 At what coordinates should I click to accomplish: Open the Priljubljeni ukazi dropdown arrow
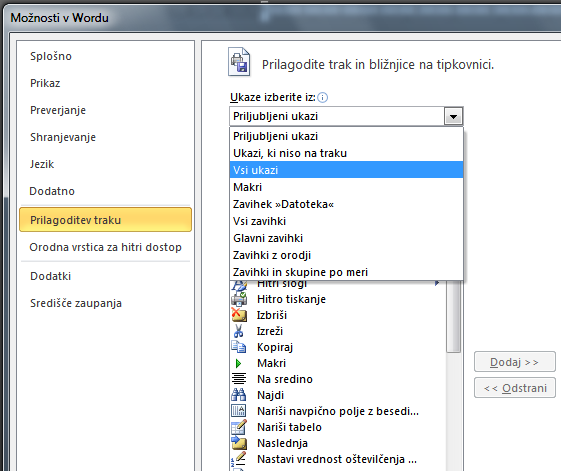point(453,116)
